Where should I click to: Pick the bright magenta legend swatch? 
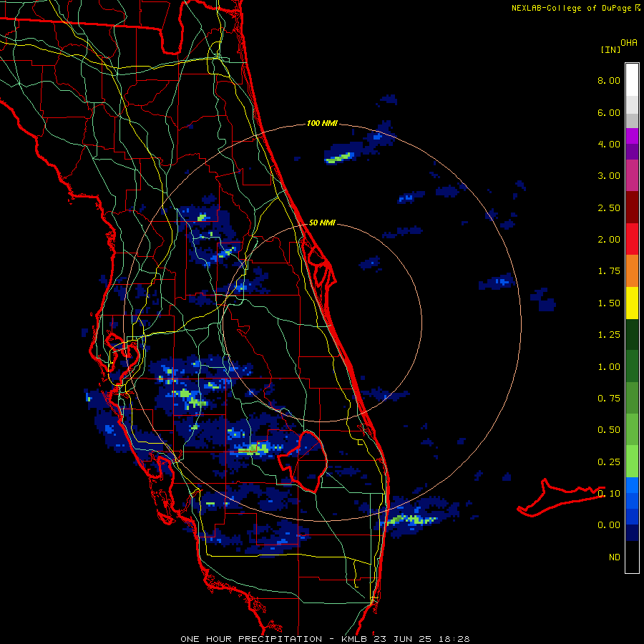pyautogui.click(x=632, y=136)
